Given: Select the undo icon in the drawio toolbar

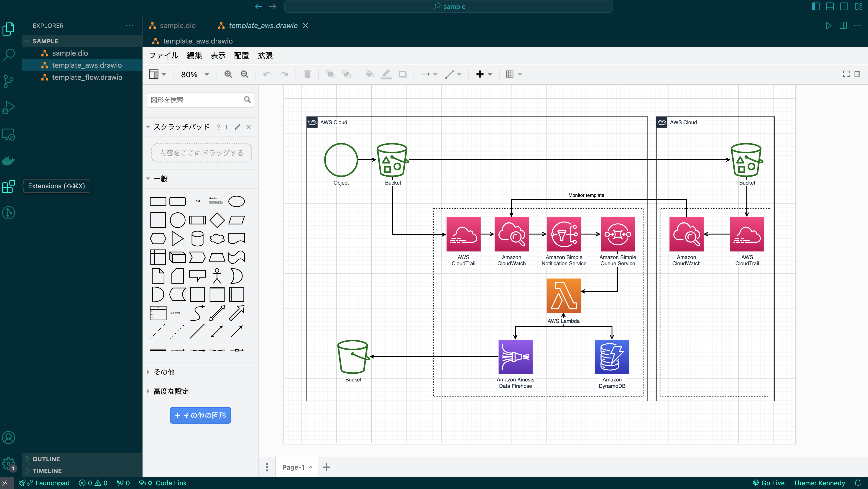Looking at the screenshot, I should click(267, 74).
